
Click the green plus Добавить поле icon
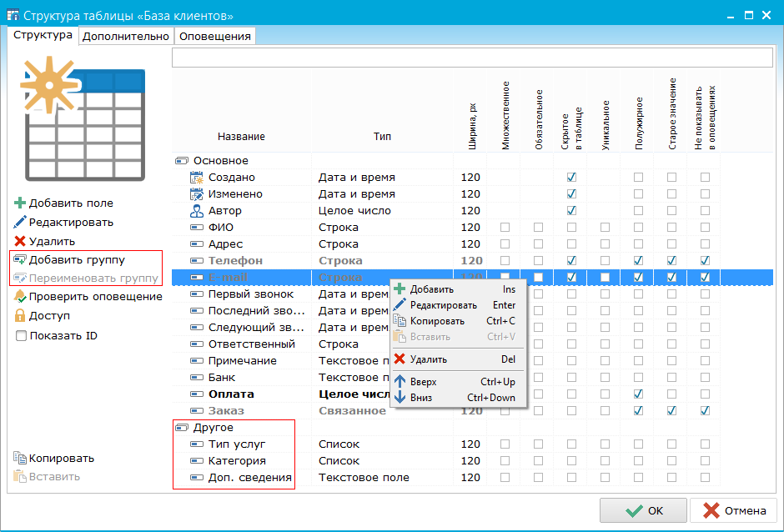(x=19, y=203)
